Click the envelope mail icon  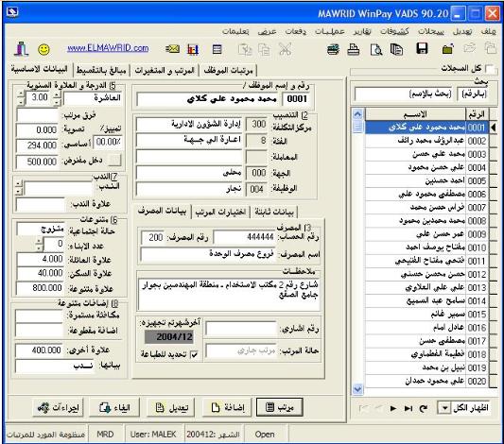coord(172,49)
